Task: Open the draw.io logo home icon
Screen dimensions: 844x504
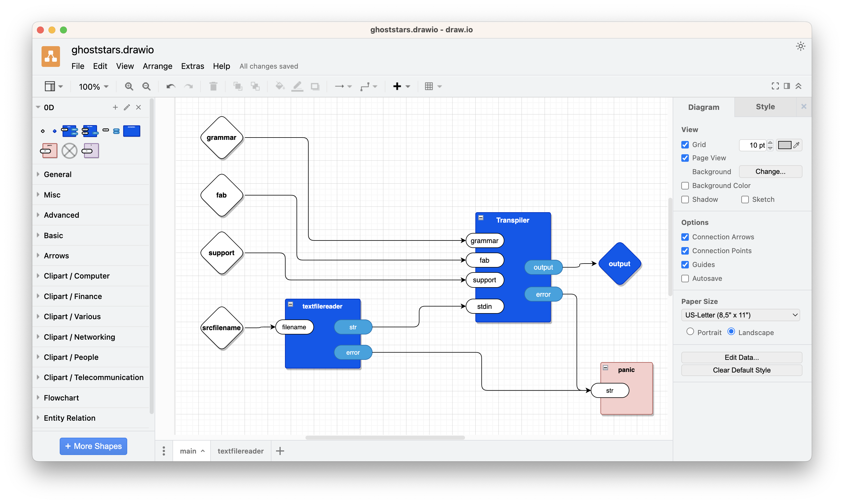Action: pyautogui.click(x=51, y=57)
